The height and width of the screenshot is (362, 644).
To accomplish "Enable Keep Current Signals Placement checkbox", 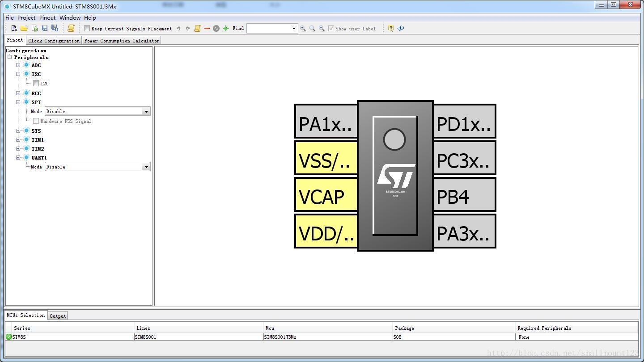I will point(87,28).
